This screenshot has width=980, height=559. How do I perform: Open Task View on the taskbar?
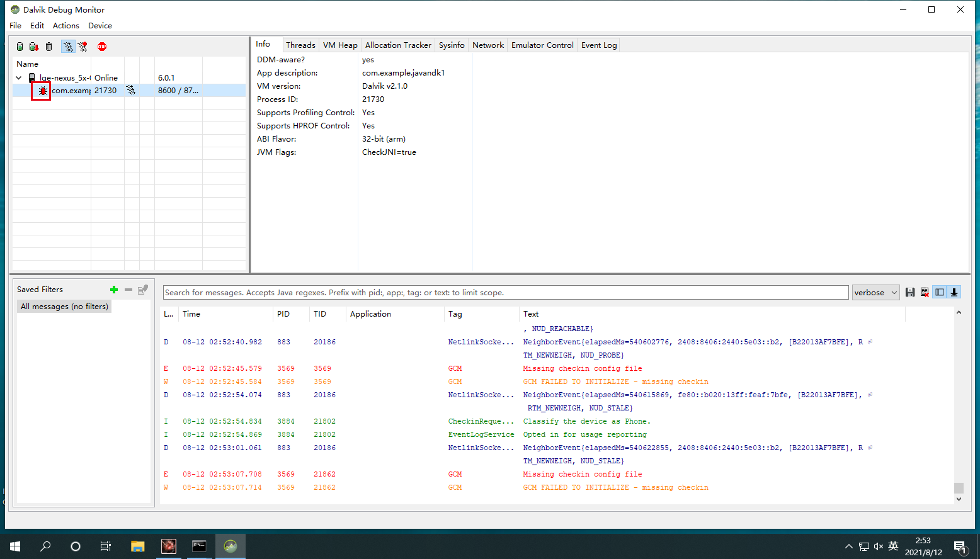pyautogui.click(x=106, y=546)
